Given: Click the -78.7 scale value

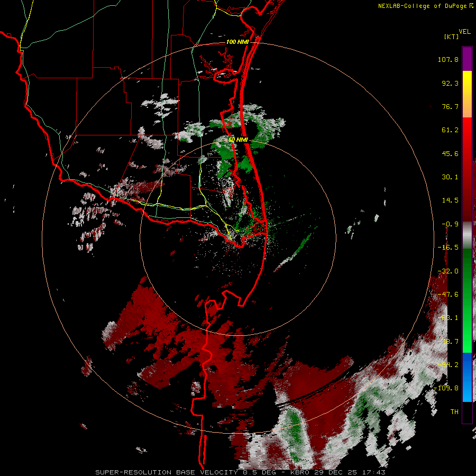Looking at the screenshot, I should point(448,342).
